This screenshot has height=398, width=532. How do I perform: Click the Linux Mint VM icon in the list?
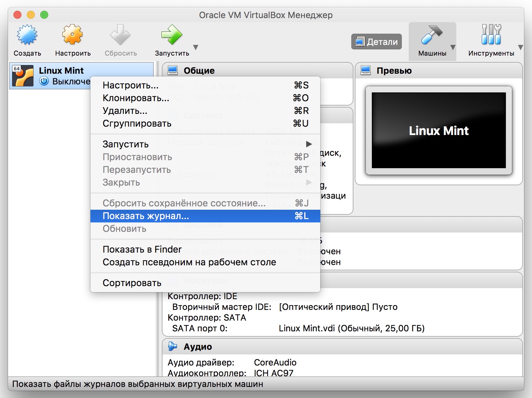tap(23, 76)
